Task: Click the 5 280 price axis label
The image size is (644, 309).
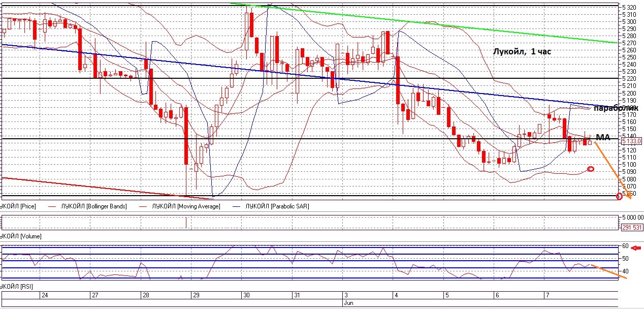Action: [x=629, y=36]
